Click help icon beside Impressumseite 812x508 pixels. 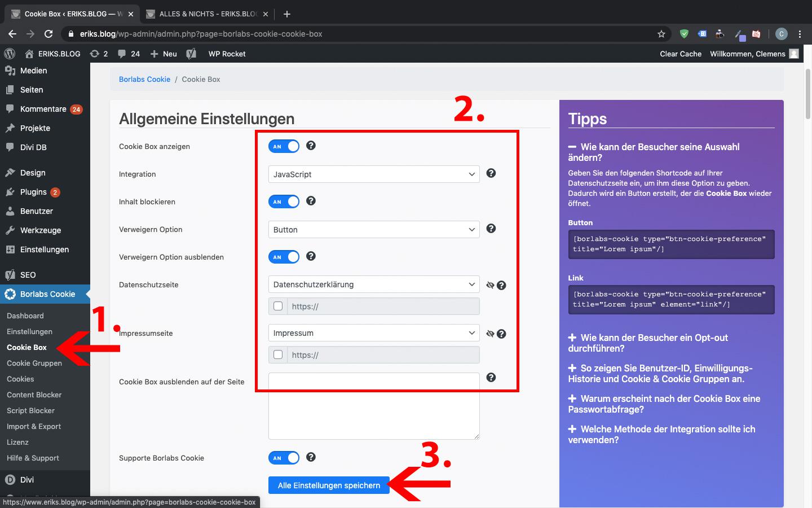coord(501,334)
